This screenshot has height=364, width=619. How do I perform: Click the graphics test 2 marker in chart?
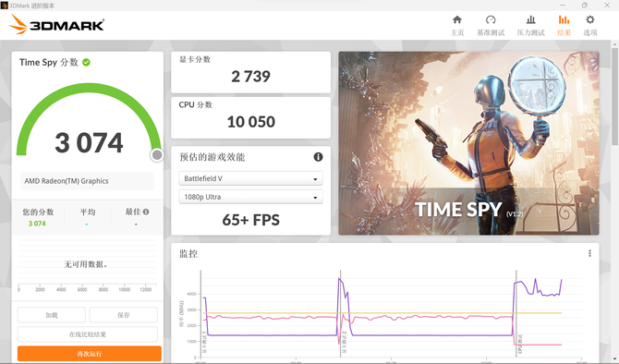pos(344,342)
